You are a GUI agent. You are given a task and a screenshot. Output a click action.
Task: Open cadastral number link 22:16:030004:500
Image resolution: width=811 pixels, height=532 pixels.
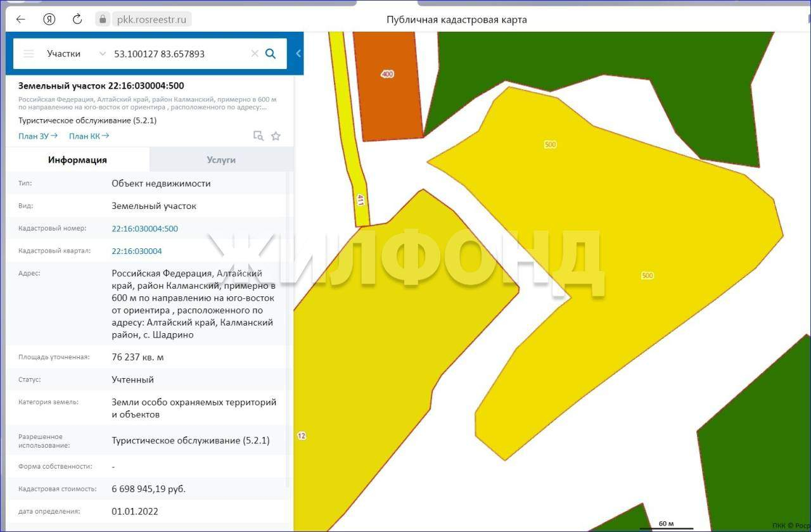pyautogui.click(x=144, y=228)
